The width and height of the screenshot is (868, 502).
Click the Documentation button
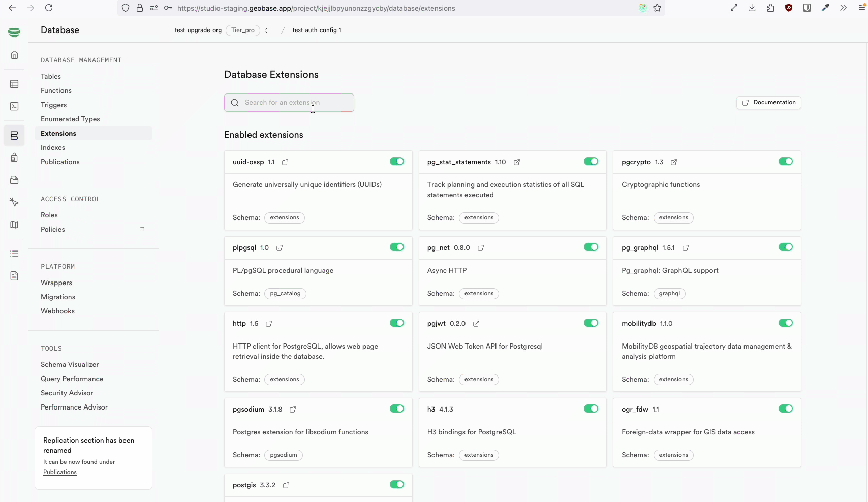click(x=768, y=103)
